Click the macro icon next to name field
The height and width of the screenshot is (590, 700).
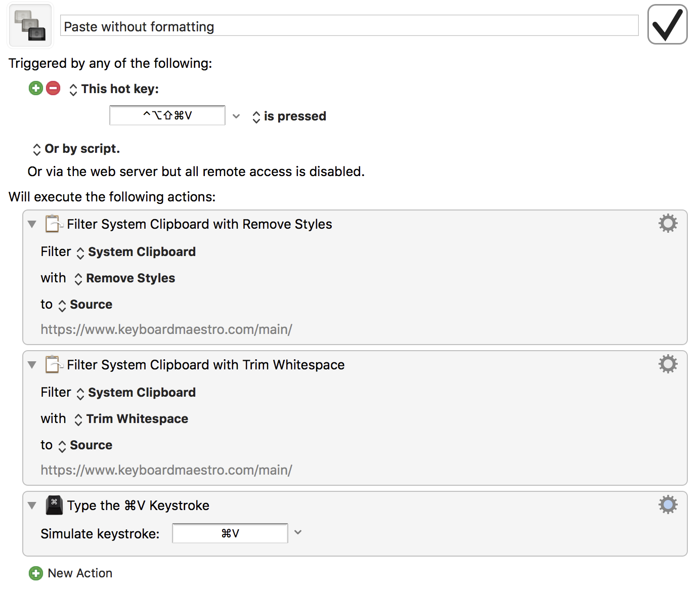tap(30, 25)
